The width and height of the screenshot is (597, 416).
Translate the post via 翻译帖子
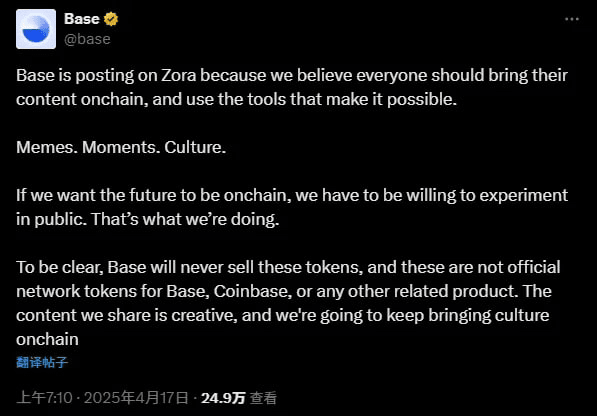pyautogui.click(x=42, y=362)
